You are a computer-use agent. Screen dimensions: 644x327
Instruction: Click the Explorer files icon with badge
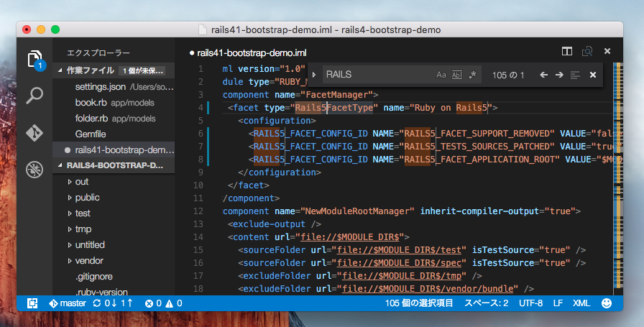pyautogui.click(x=34, y=59)
